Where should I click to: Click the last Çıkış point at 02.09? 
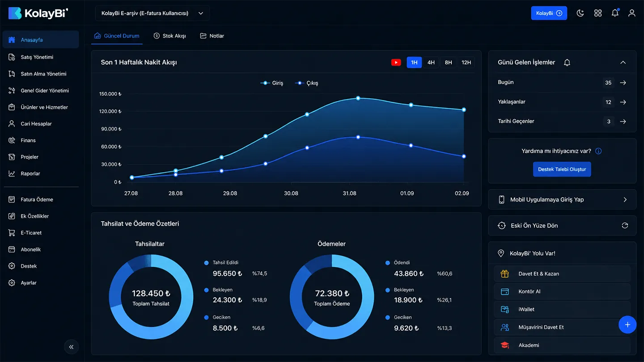tap(464, 156)
